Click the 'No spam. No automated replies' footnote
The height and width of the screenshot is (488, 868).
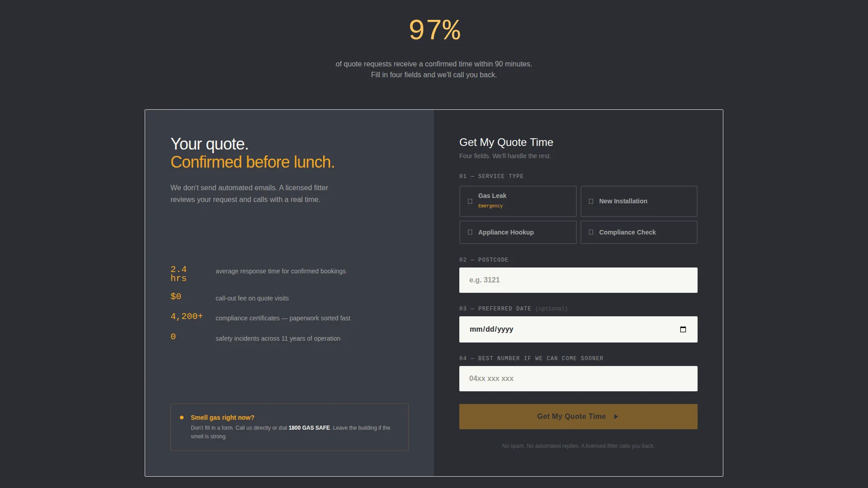tap(578, 446)
